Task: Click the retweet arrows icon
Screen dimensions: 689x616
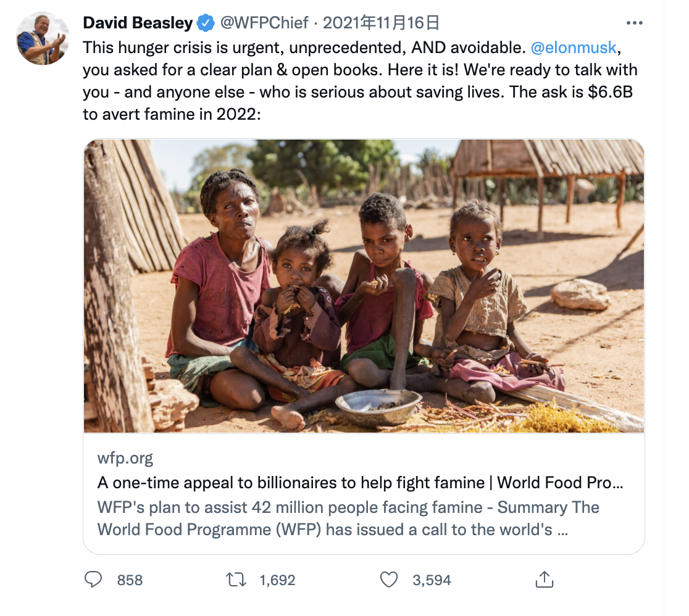Action: (235, 580)
